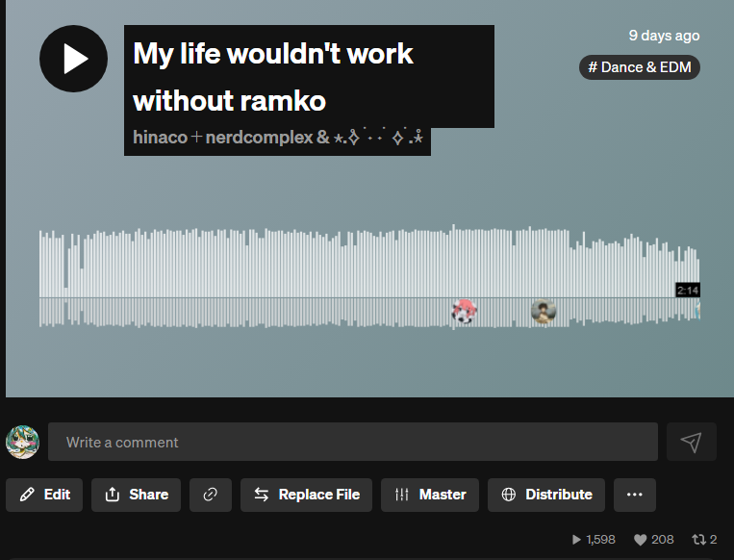Click the Replace File button
Image resolution: width=734 pixels, height=560 pixels.
coord(307,495)
